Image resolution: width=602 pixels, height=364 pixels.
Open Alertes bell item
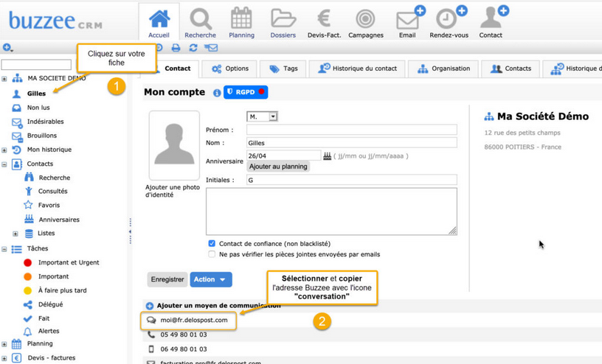coord(49,331)
